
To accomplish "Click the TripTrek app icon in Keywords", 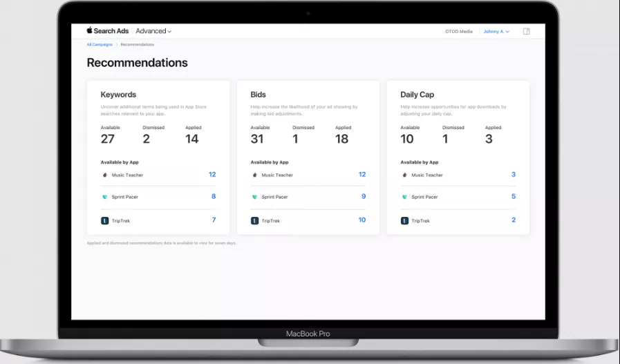I will (x=105, y=220).
